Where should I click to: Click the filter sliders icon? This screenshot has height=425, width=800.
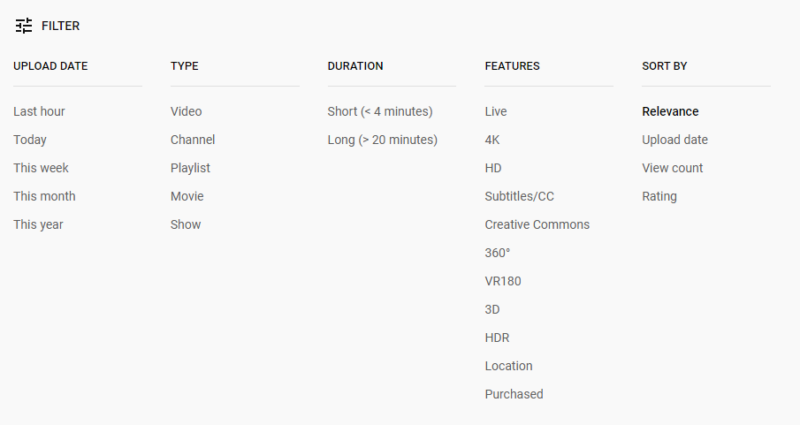coord(24,26)
